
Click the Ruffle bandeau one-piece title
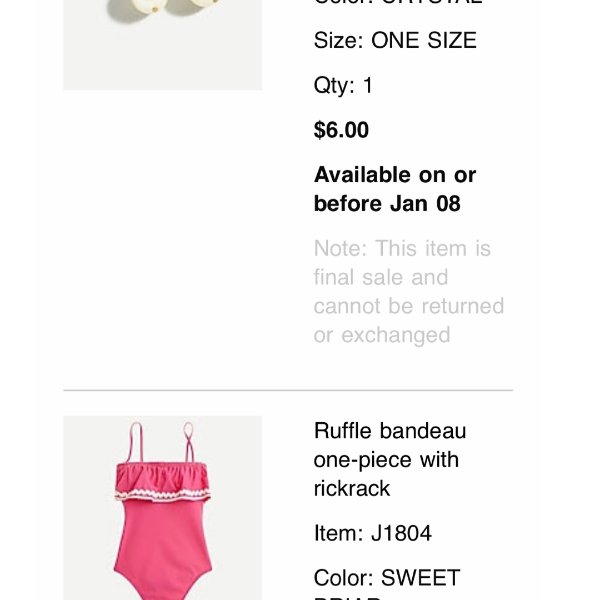tap(390, 459)
